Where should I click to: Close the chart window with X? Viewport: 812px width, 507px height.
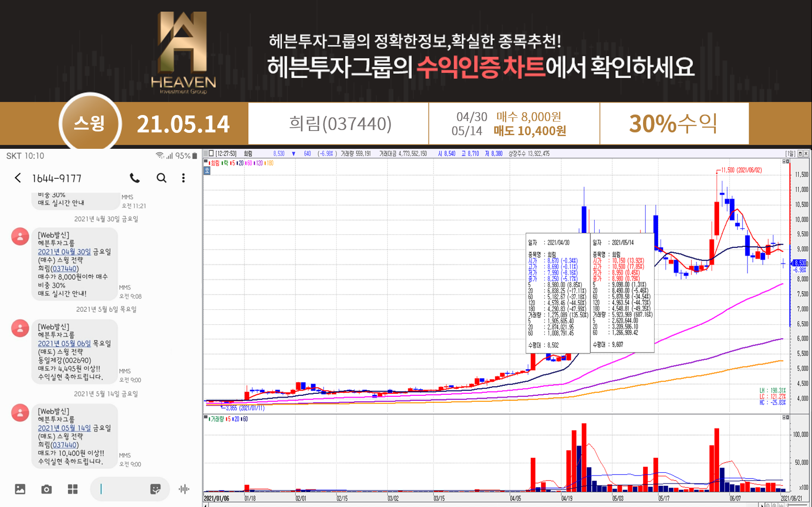pyautogui.click(x=806, y=154)
